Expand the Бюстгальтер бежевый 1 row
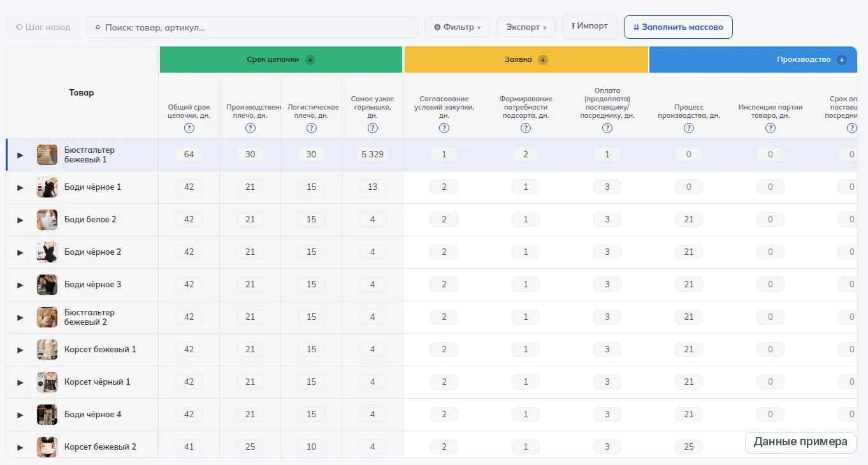Screen dimensions: 868x465 coord(20,155)
